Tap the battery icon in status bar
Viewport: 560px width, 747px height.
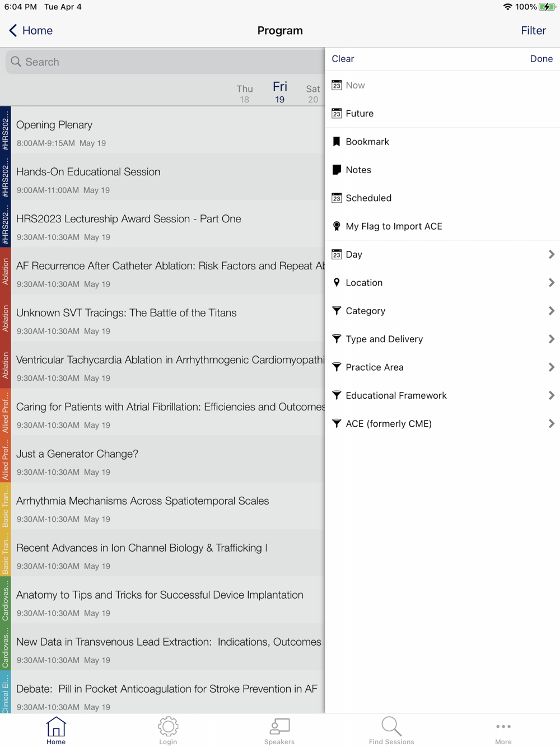[x=547, y=7]
